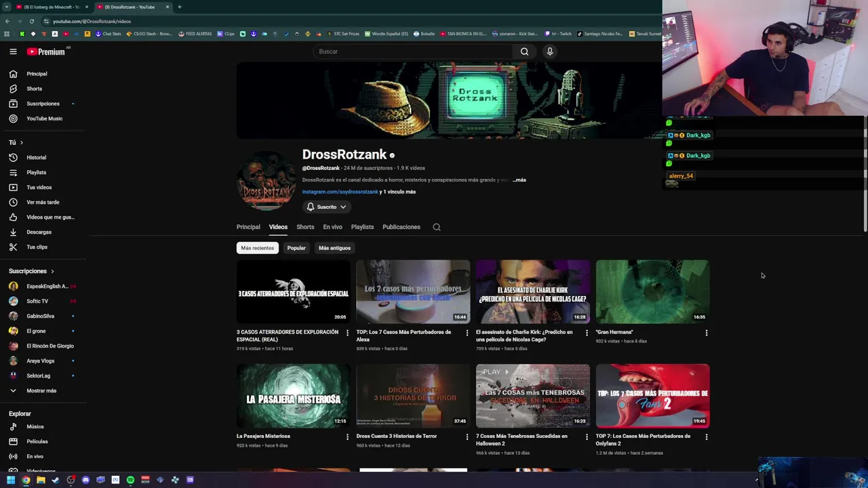Open YouTube Music from sidebar

point(44,119)
